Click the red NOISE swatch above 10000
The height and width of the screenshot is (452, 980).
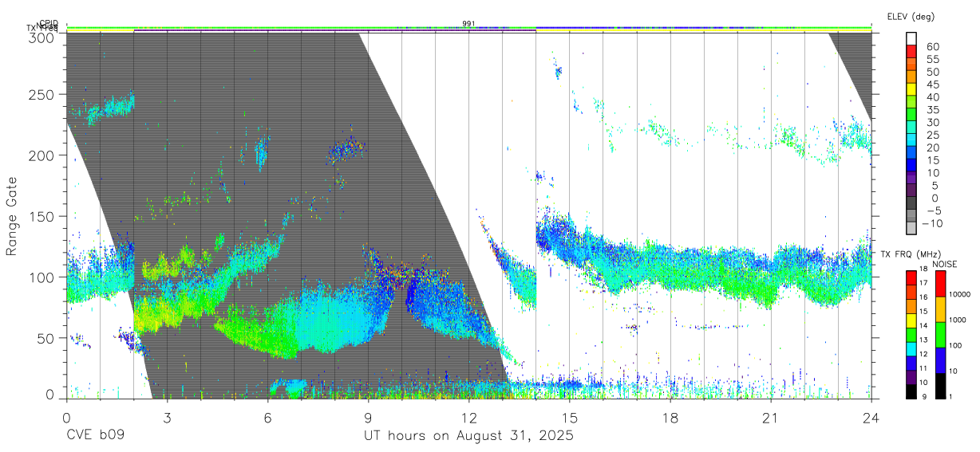[940, 283]
